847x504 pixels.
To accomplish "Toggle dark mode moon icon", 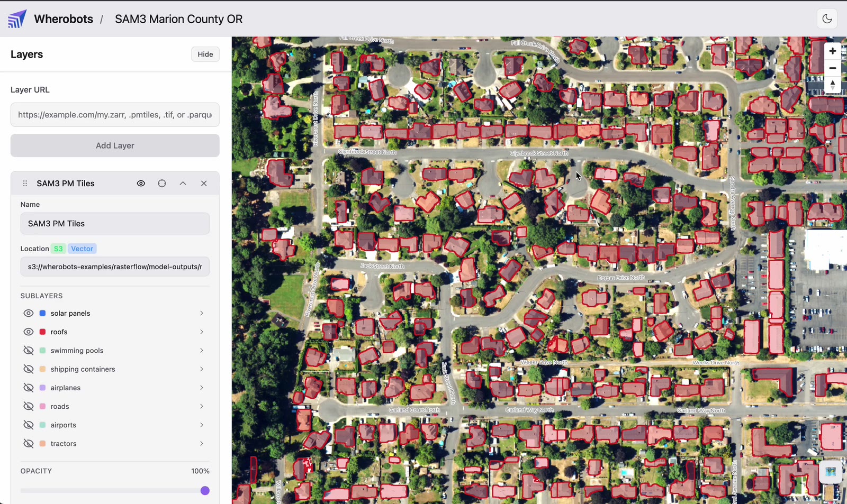I will point(827,19).
